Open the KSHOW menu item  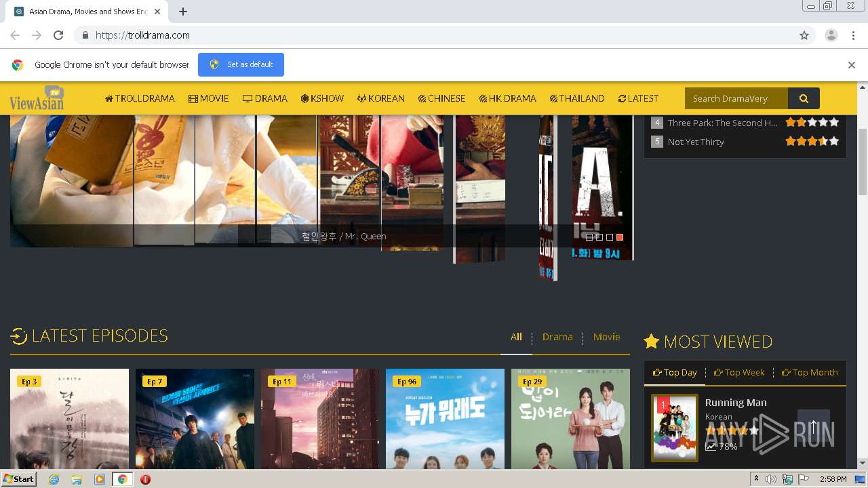pos(322,98)
